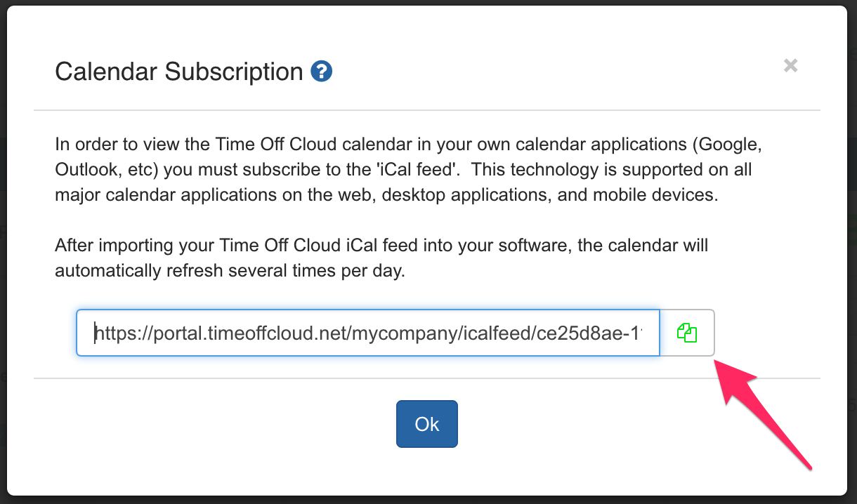Screen dimensions: 857x504
Task: Click the Calendar Subscription heading
Action: click(x=178, y=72)
